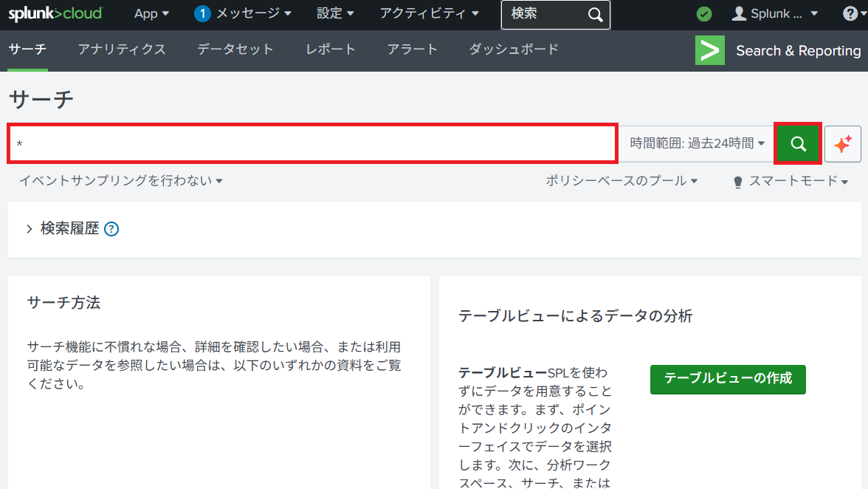Open the スマートモード search mode dropdown
The image size is (868, 489).
pos(790,182)
